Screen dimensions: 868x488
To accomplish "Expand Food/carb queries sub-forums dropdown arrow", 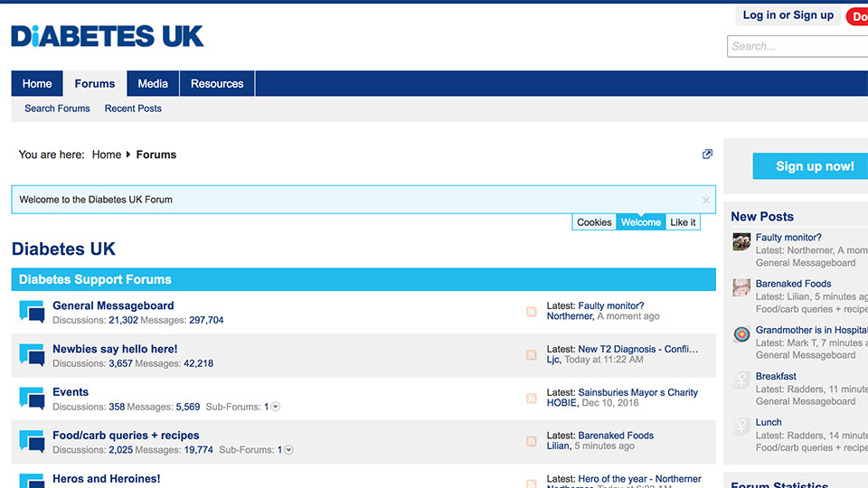I will pos(288,450).
